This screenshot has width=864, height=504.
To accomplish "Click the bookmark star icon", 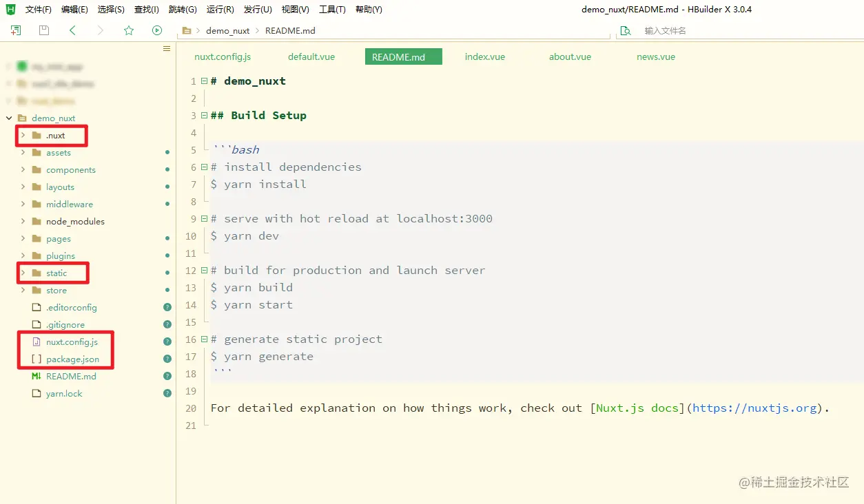I will 129,30.
